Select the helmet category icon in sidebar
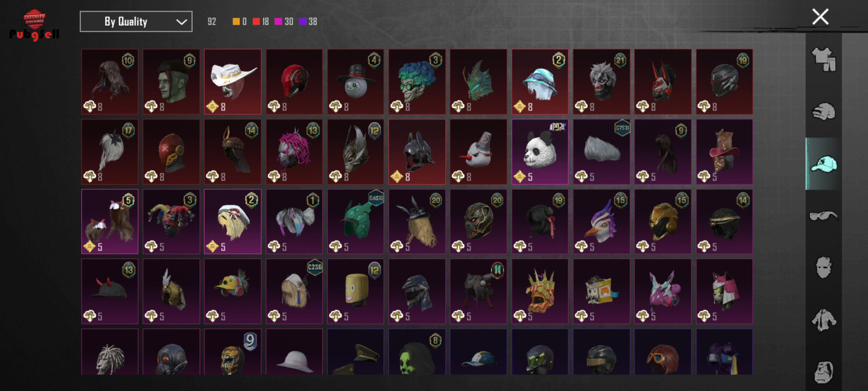 pos(824,112)
